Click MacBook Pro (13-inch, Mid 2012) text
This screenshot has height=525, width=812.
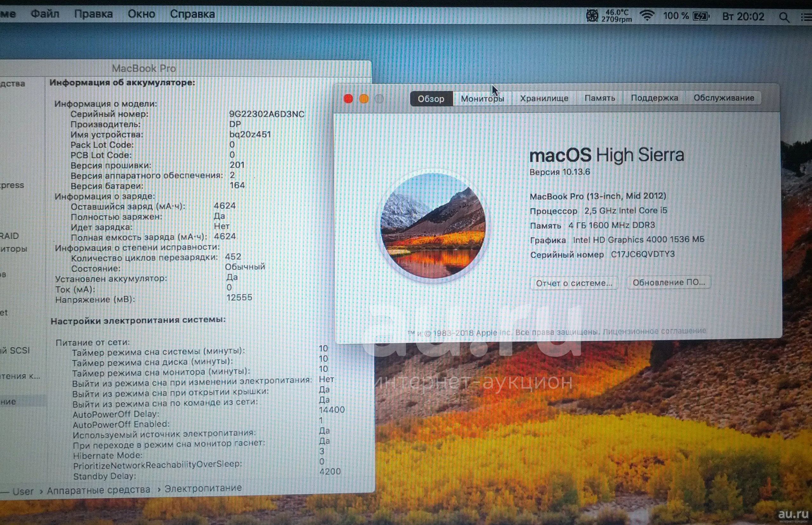[x=598, y=196]
